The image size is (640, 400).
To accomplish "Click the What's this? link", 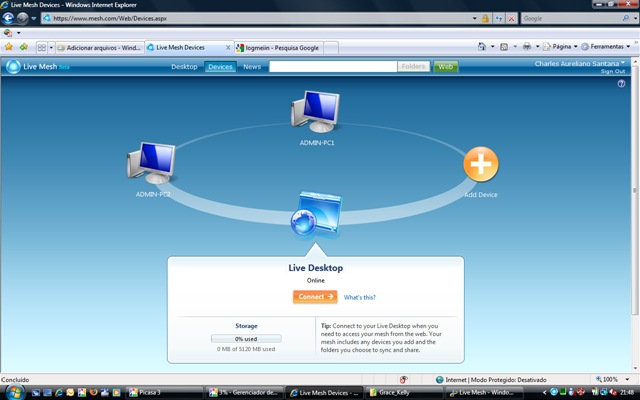I will [x=360, y=297].
